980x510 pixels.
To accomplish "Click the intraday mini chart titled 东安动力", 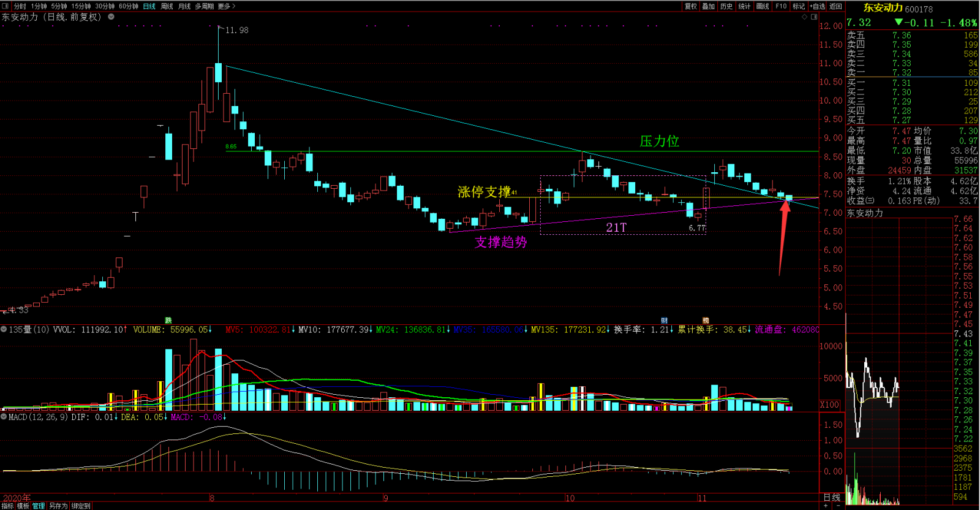I will tap(900, 362).
